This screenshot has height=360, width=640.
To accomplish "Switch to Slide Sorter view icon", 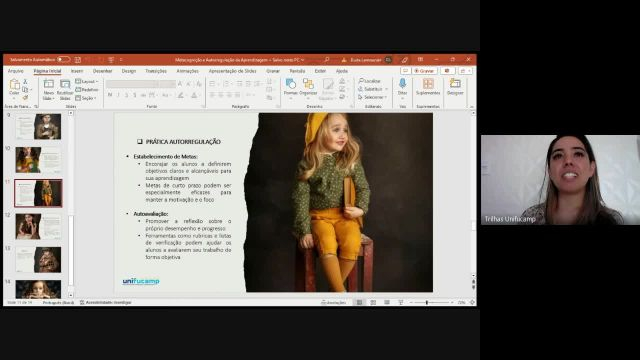I will [x=373, y=302].
